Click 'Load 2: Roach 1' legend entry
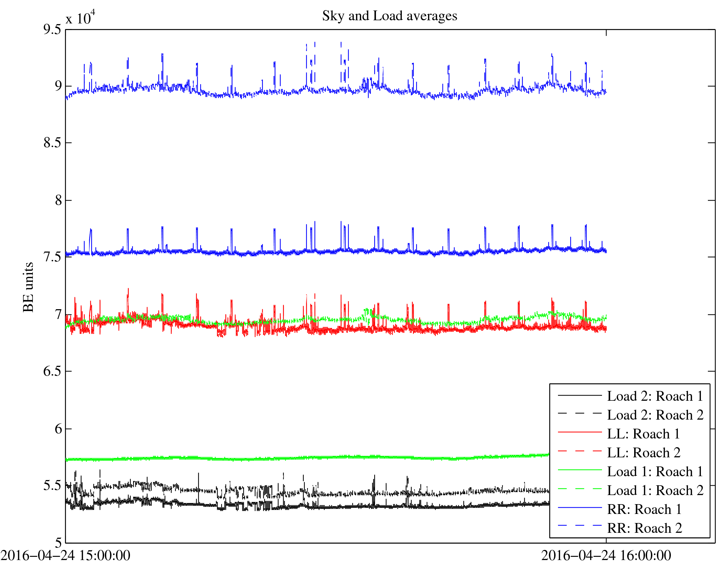This screenshot has width=725, height=588. 655,396
